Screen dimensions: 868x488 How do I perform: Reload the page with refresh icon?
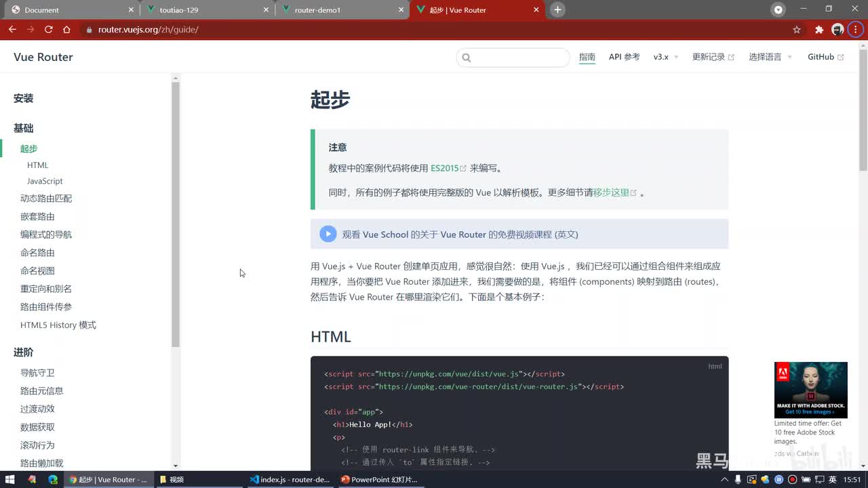point(49,29)
